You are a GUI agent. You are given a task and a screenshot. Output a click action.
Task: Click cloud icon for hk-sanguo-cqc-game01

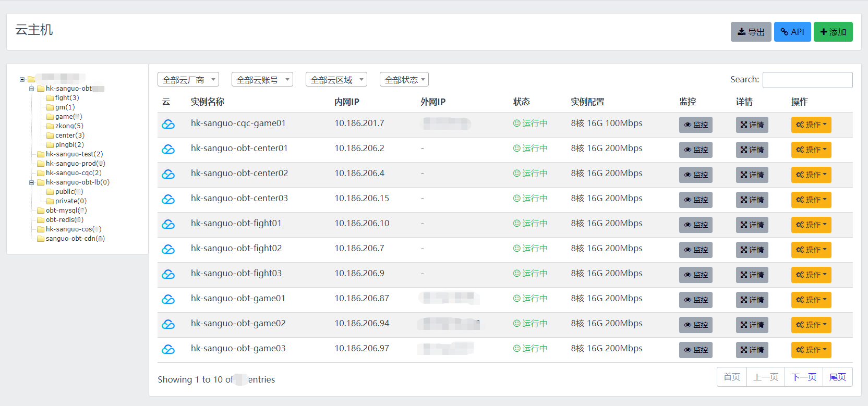point(168,124)
